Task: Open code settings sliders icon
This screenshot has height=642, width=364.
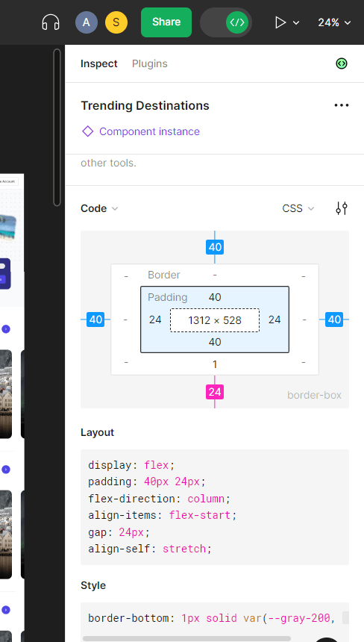Action: click(342, 208)
